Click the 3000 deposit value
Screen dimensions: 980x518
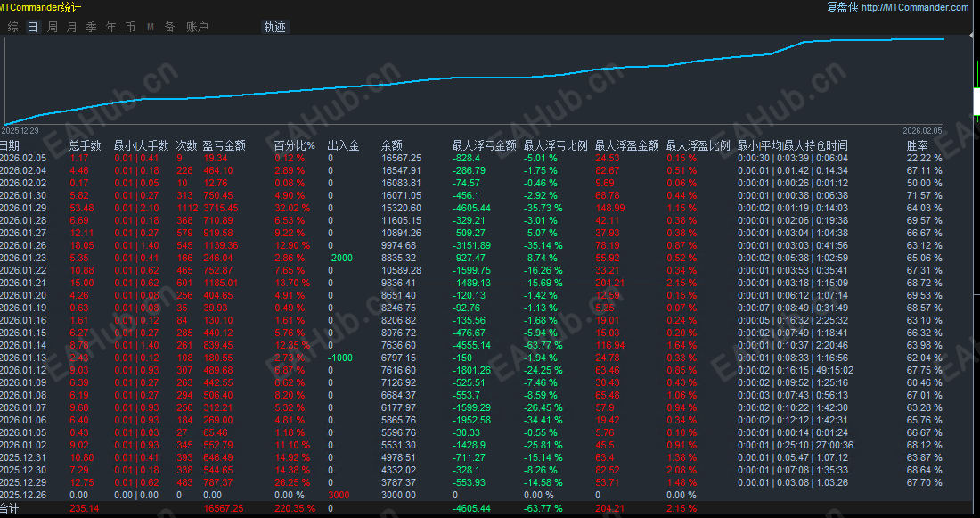[x=339, y=495]
